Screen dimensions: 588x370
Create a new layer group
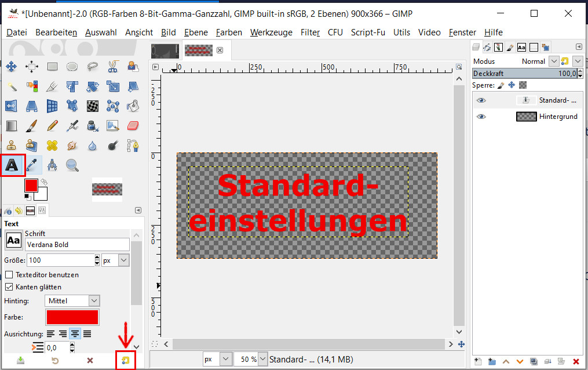click(x=492, y=361)
